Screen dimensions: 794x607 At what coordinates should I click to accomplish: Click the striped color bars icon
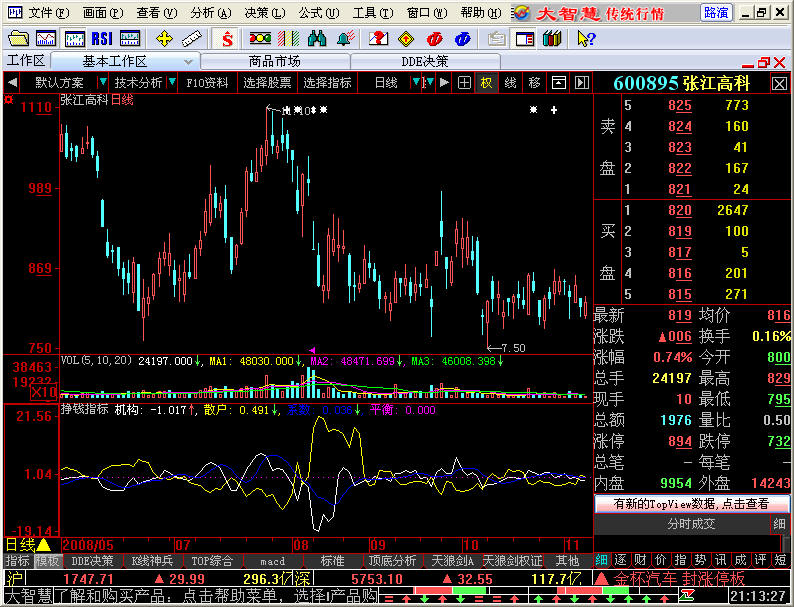[x=289, y=38]
